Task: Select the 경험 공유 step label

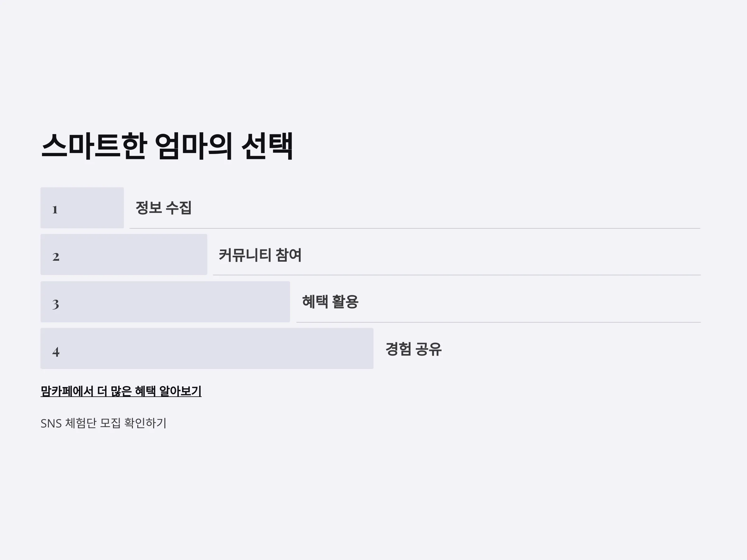Action: click(x=413, y=349)
